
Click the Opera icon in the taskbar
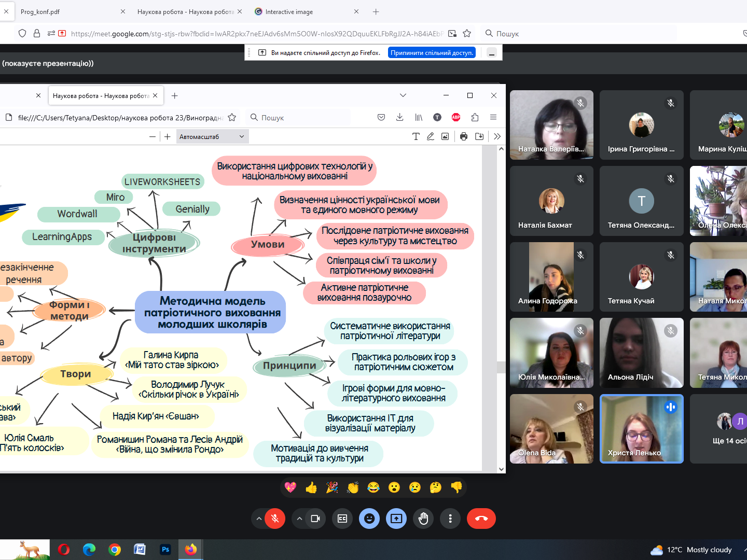pos(64,550)
